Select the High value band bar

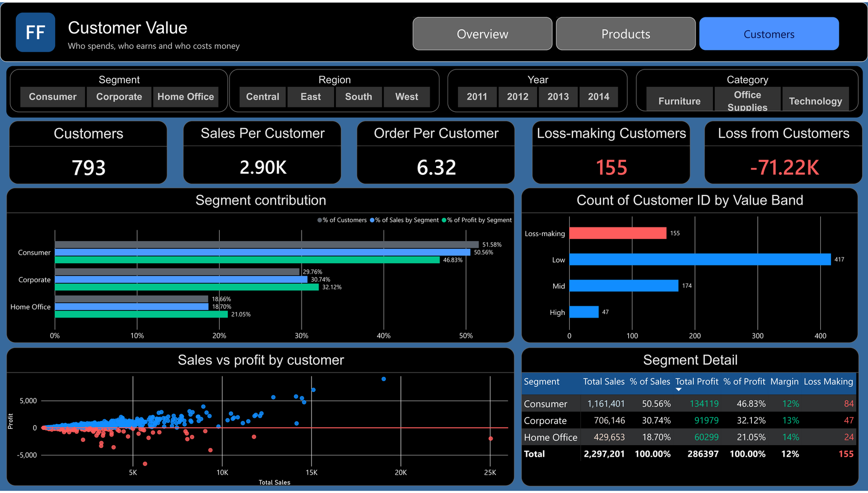click(x=584, y=312)
